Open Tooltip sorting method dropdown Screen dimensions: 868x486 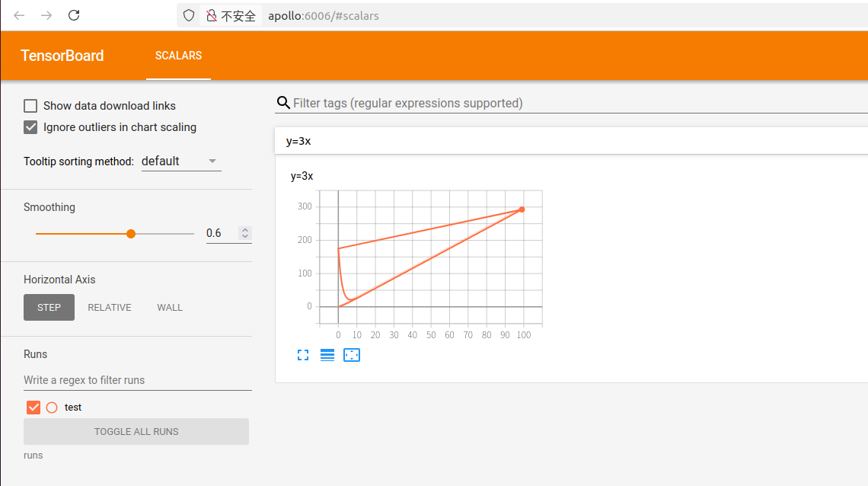(181, 161)
